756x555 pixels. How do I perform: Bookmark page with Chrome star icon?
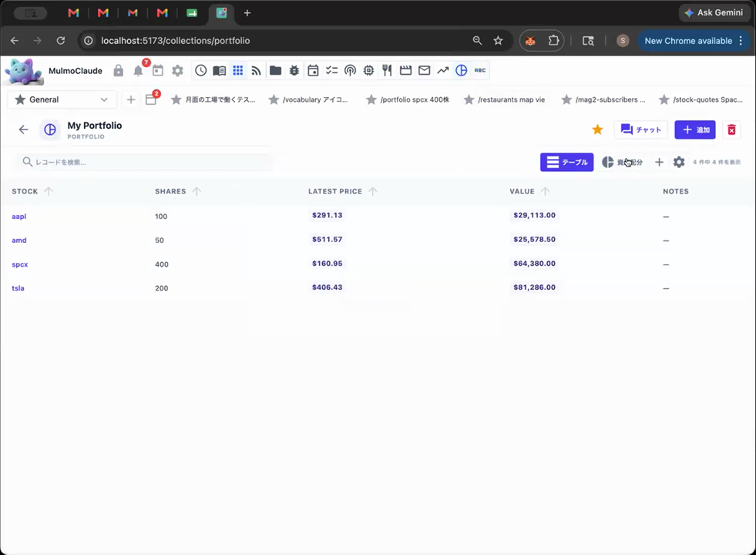point(498,41)
